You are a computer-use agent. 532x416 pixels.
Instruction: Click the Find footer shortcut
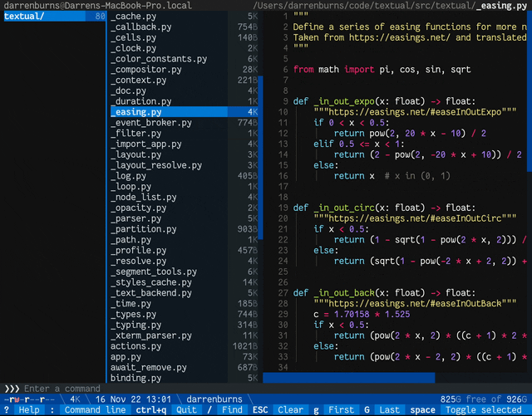pos(232,410)
